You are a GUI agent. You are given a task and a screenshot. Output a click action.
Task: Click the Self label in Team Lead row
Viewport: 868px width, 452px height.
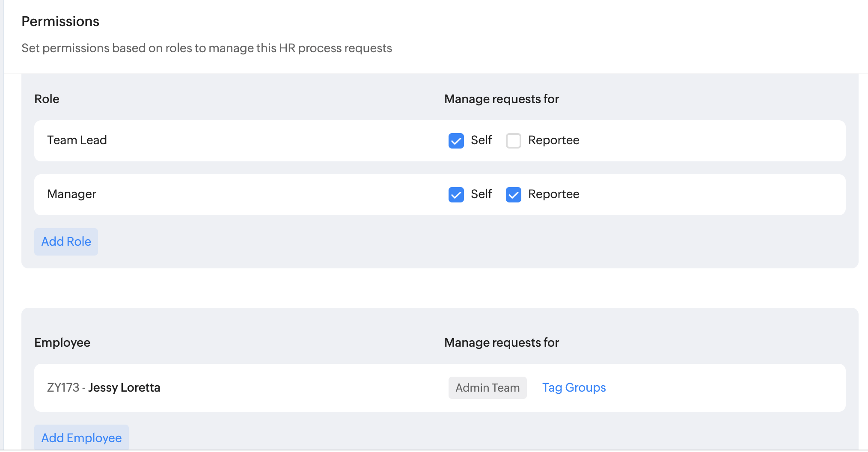(x=481, y=140)
